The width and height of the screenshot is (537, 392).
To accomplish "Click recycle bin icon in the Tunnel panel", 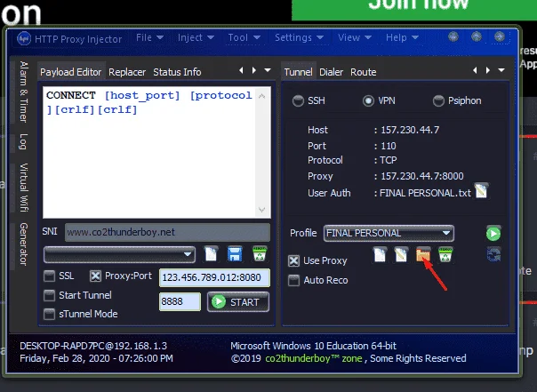I will pyautogui.click(x=445, y=255).
